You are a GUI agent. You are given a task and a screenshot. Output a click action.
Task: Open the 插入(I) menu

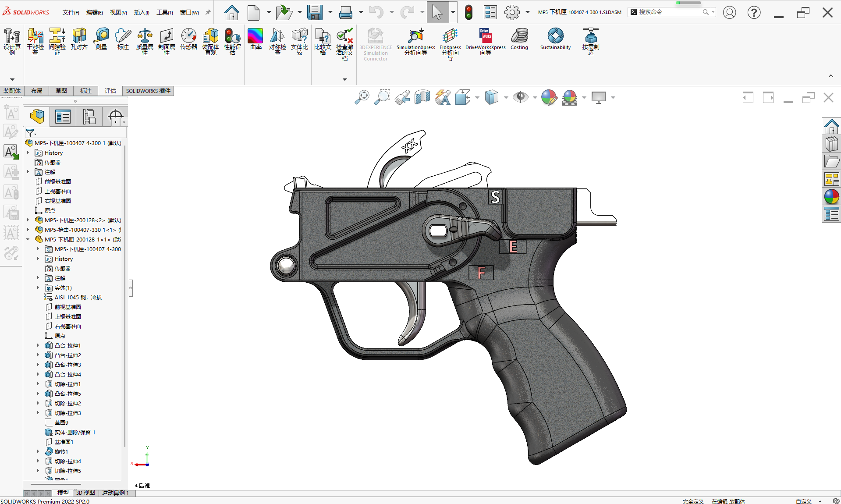pos(142,12)
